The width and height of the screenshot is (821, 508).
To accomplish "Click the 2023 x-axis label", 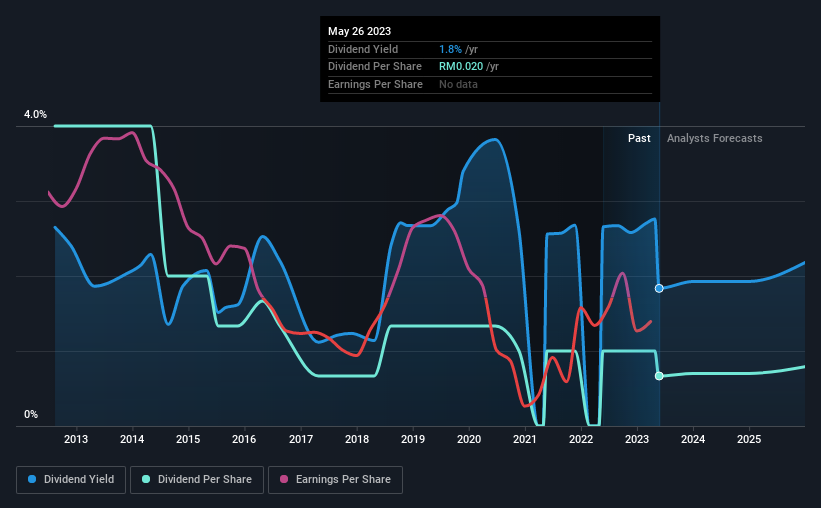I will point(637,439).
